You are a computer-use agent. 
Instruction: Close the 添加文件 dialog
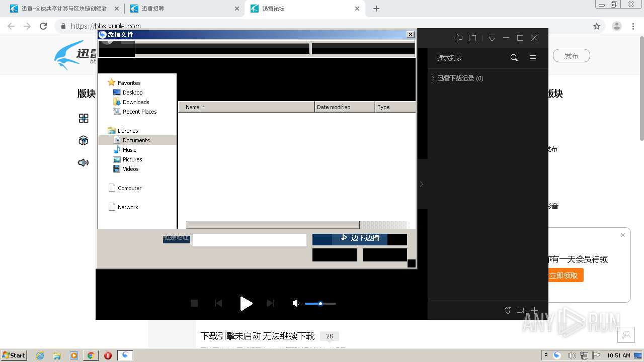(x=411, y=35)
